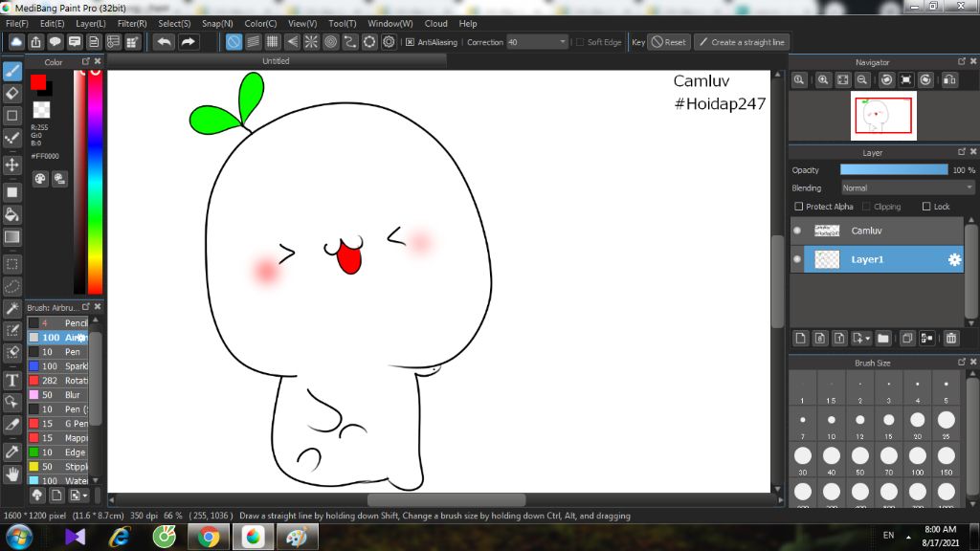Toggle Soft Edge checkbox

point(580,42)
